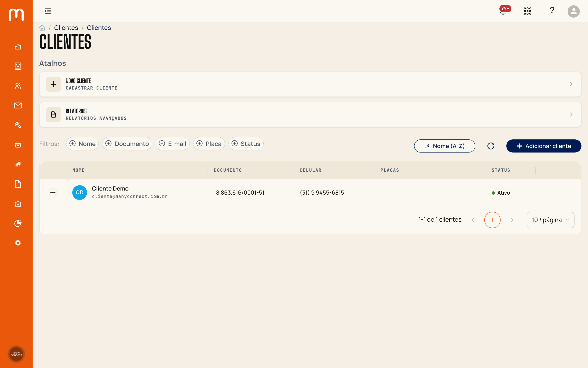Screen dimensions: 588x368
Task: Open the wrench services sidebar icon
Action: coord(18,125)
